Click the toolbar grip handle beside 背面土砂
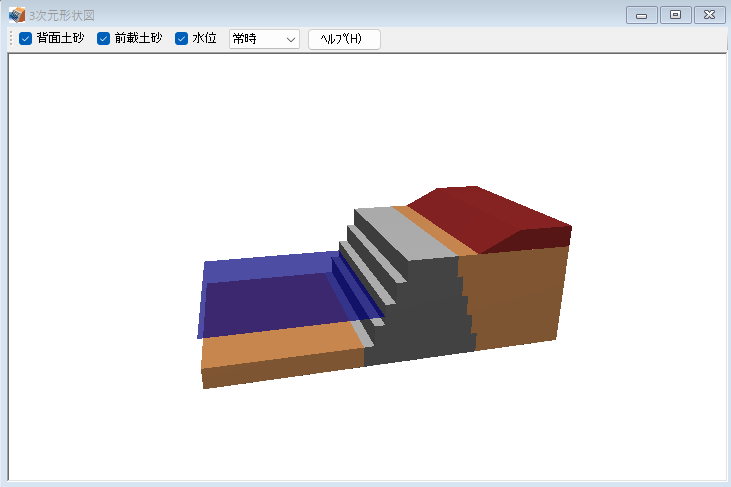Viewport: 731px width, 487px height. [x=11, y=39]
